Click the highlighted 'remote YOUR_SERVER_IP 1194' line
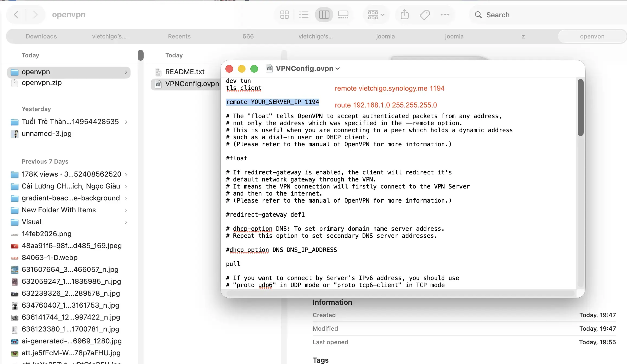 point(273,102)
